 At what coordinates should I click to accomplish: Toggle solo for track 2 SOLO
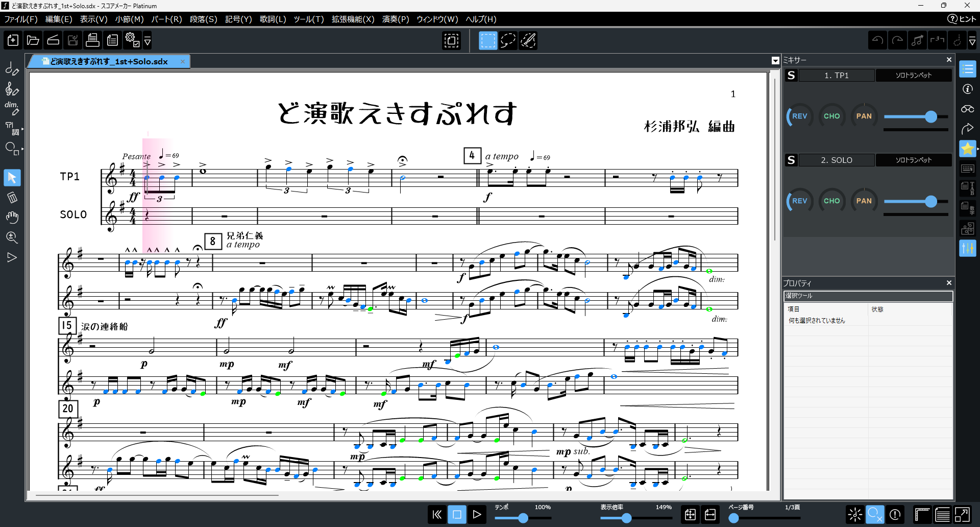[791, 160]
